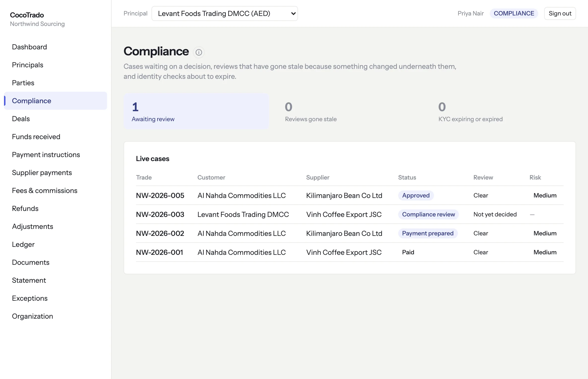Screen dimensions: 588x379
Task: Open Fees & commissions page
Action: click(55, 190)
